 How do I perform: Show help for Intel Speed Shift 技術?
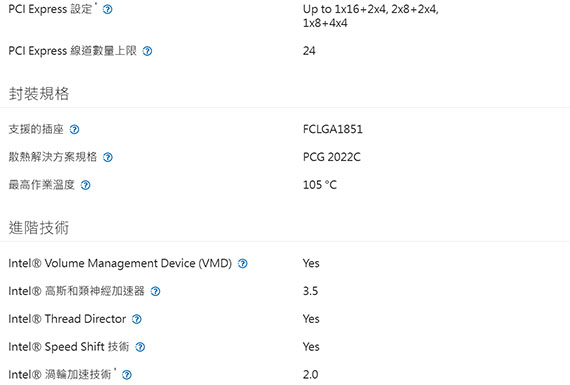click(x=140, y=347)
